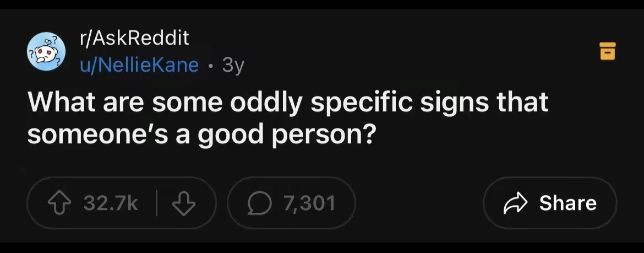Click the divider between vote arrows

(157, 203)
